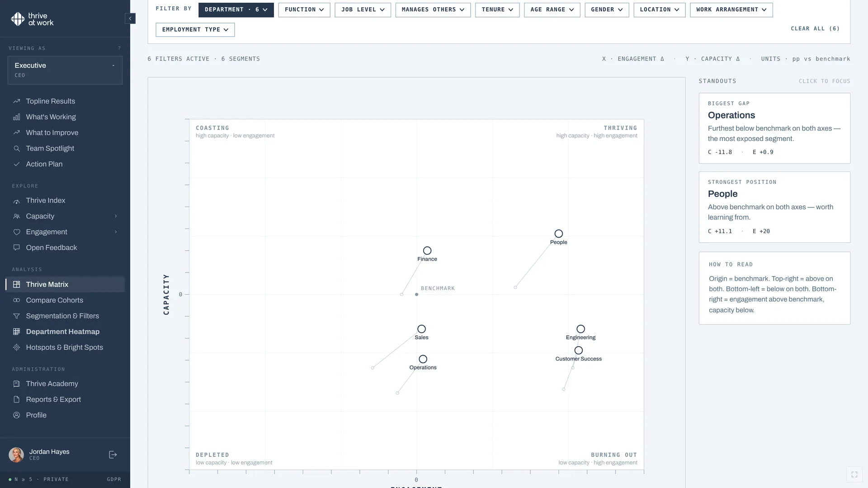Click the Thrive Academy book icon
This screenshot has width=868, height=488.
pyautogui.click(x=17, y=384)
